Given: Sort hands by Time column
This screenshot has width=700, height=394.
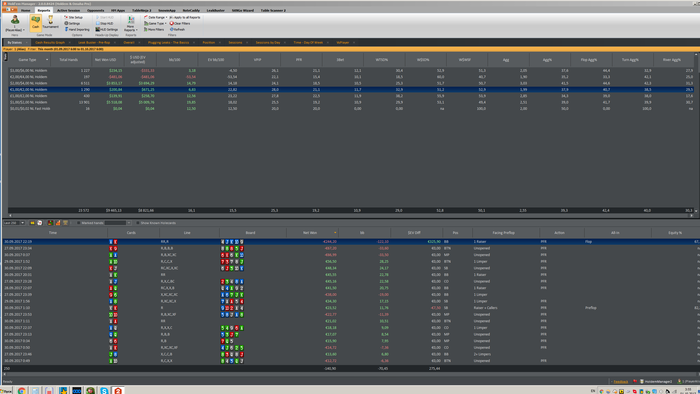Looking at the screenshot, I should click(x=53, y=232).
